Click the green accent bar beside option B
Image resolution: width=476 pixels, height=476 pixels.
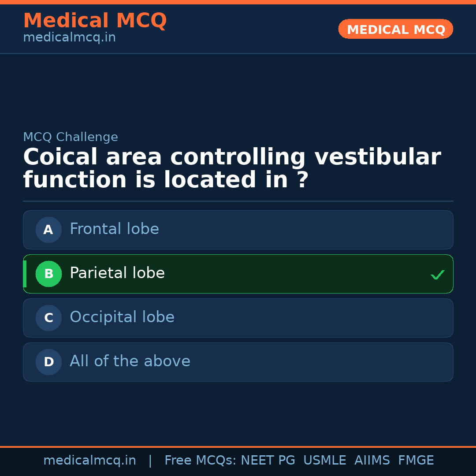[x=25, y=274]
